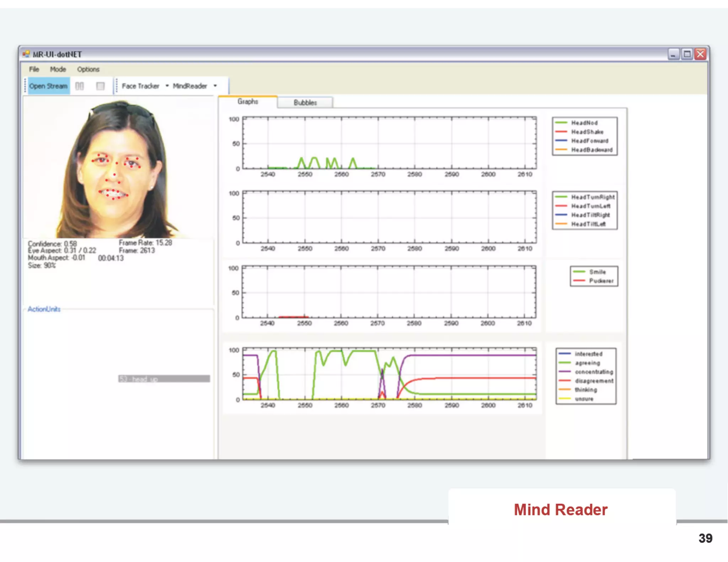Image resolution: width=728 pixels, height=562 pixels.
Task: Click the Open Stream button
Action: coord(48,86)
